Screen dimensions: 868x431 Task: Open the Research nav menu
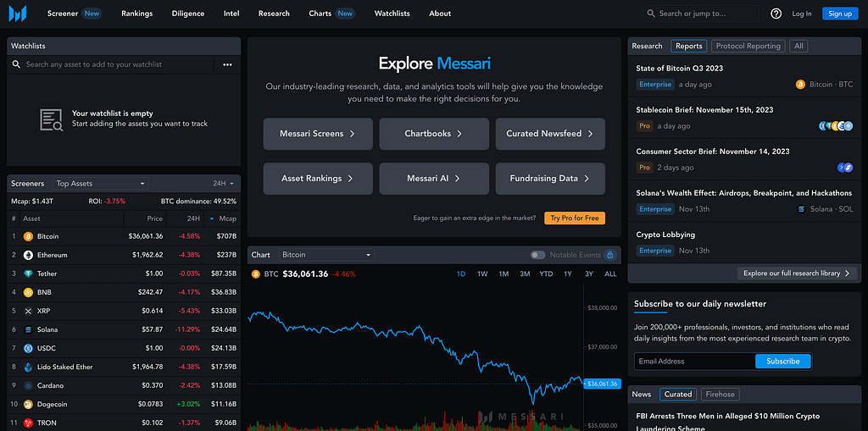[x=274, y=14]
